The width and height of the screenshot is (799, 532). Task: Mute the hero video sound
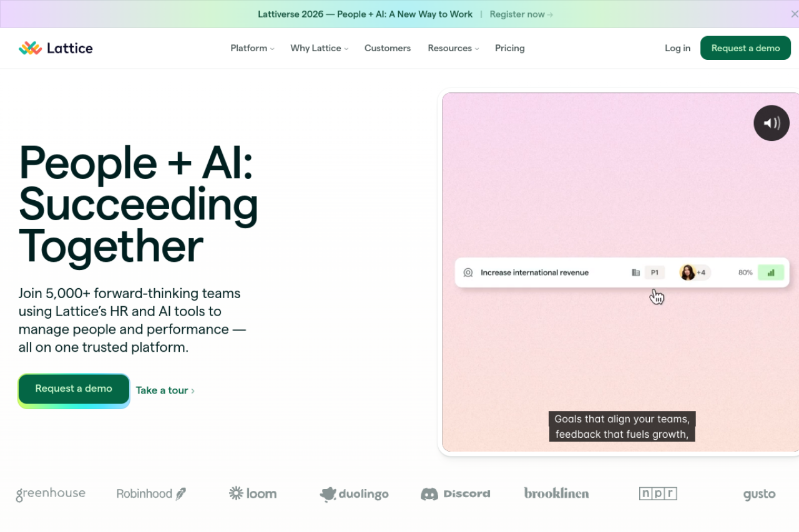coord(772,123)
